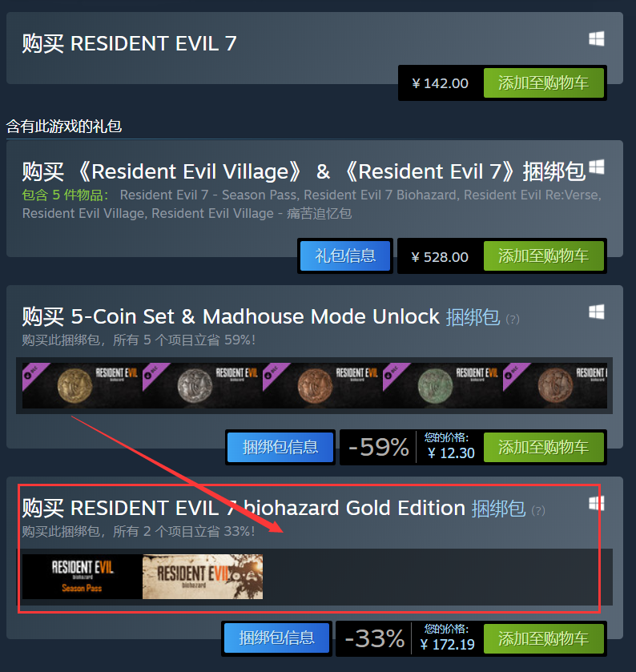Click Windows icon on Village bundle

(x=596, y=167)
